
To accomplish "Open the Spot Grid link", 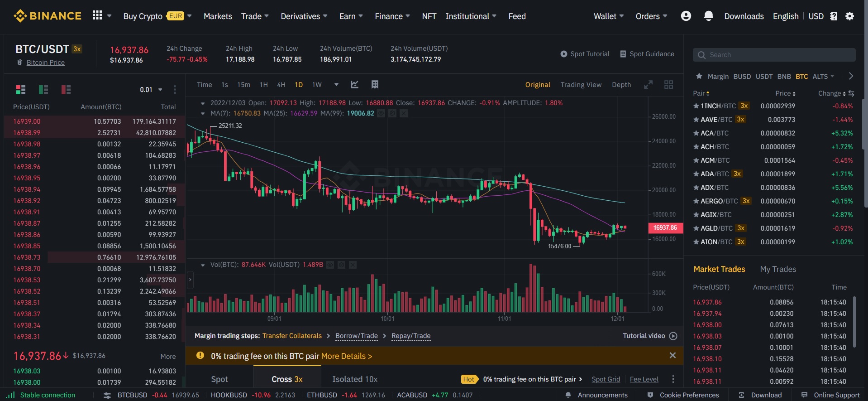I will point(606,379).
